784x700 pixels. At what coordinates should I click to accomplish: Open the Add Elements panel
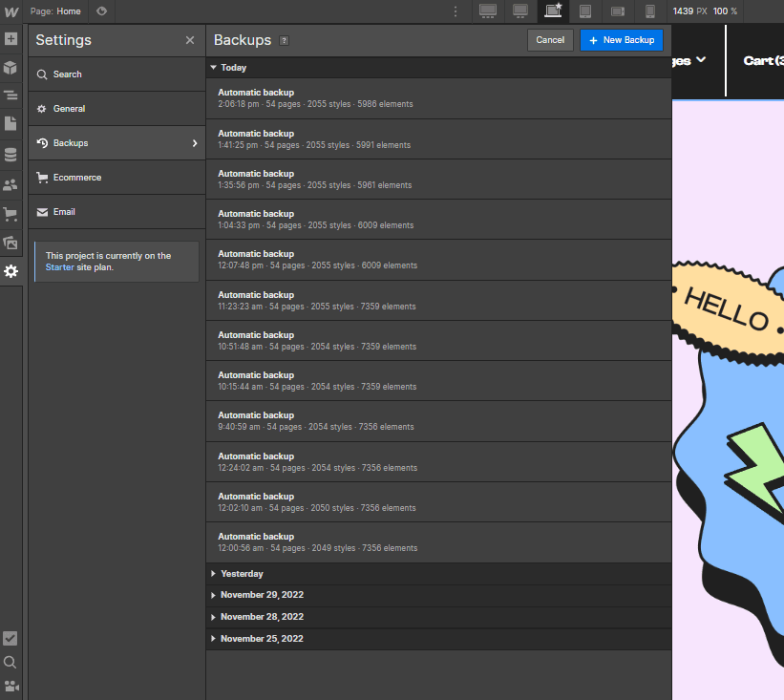(11, 39)
